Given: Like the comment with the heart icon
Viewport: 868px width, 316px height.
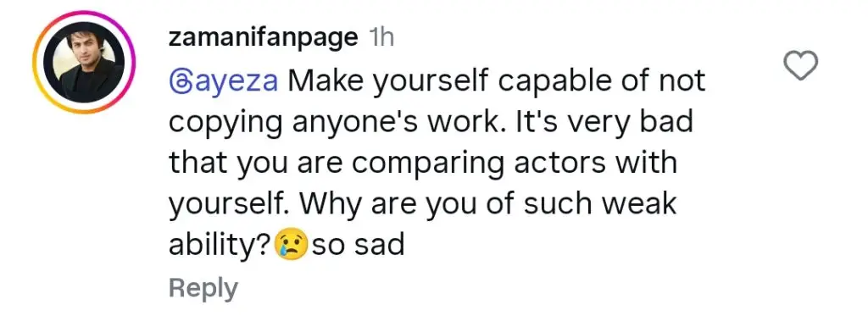Looking at the screenshot, I should 801,65.
